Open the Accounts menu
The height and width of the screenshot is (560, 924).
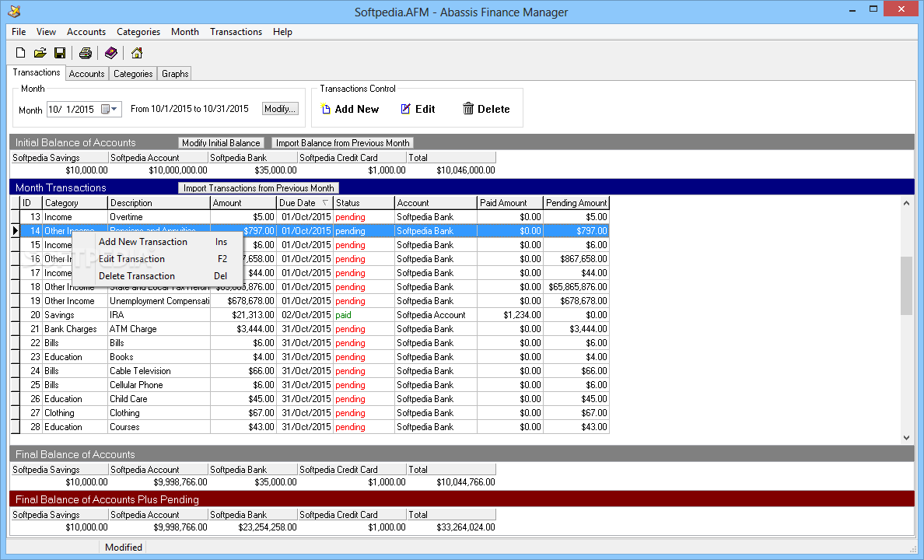pos(86,32)
